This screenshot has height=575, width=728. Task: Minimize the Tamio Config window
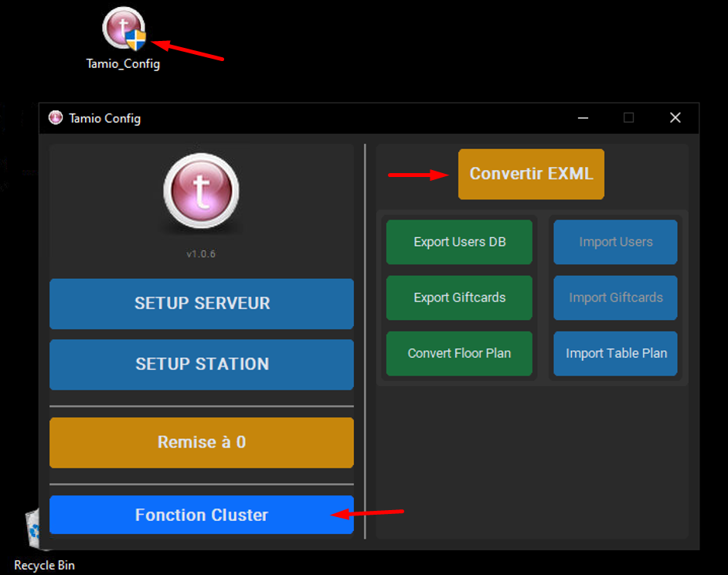(x=583, y=118)
